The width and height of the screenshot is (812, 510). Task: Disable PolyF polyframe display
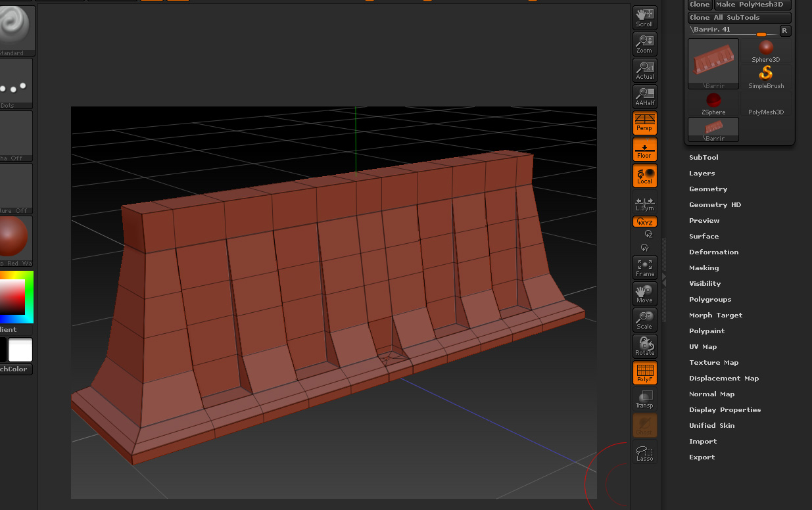point(644,373)
